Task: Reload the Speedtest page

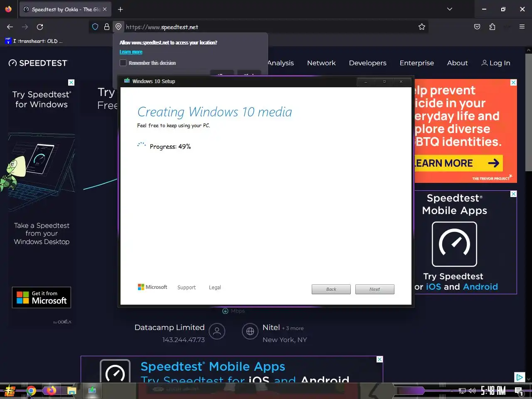Action: 40,27
